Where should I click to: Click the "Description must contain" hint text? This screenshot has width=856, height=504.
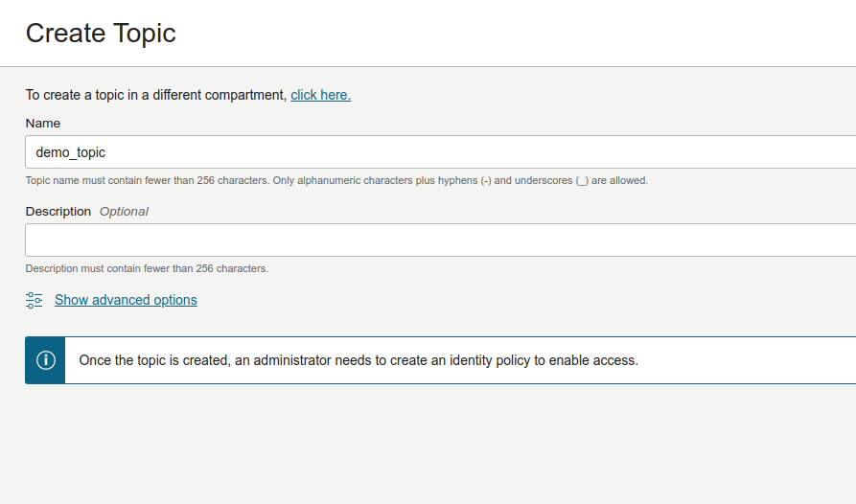tap(147, 268)
